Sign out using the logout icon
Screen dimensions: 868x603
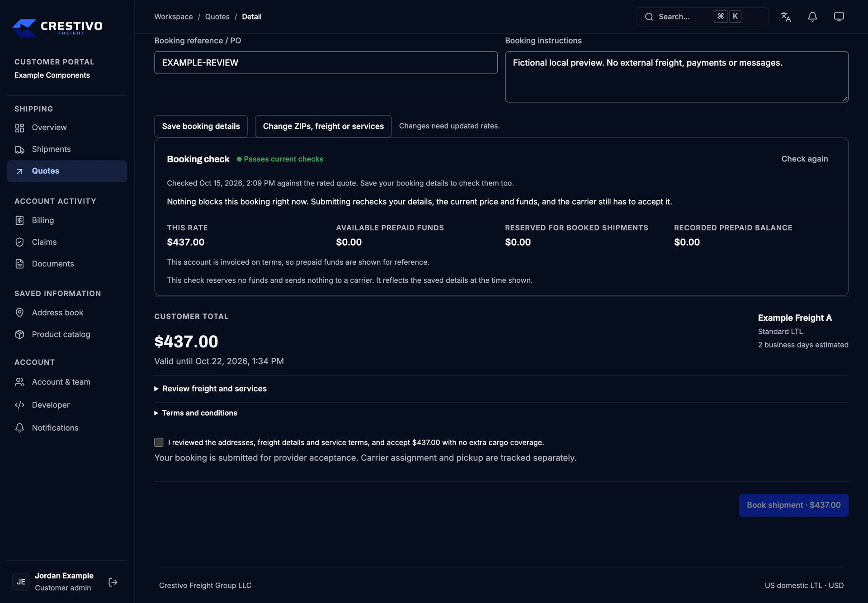[113, 582]
